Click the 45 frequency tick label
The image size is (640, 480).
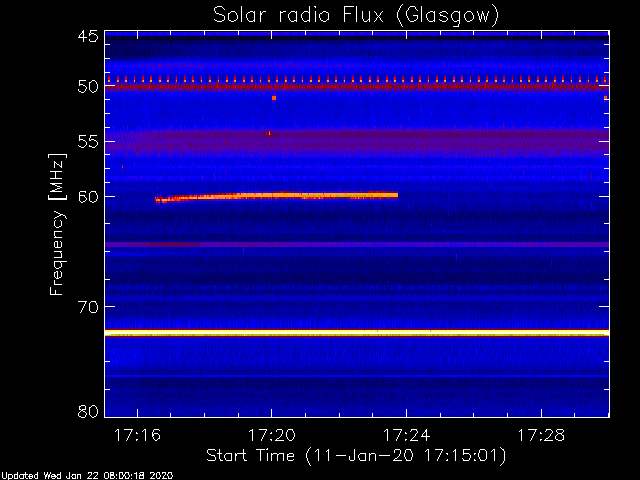point(88,36)
